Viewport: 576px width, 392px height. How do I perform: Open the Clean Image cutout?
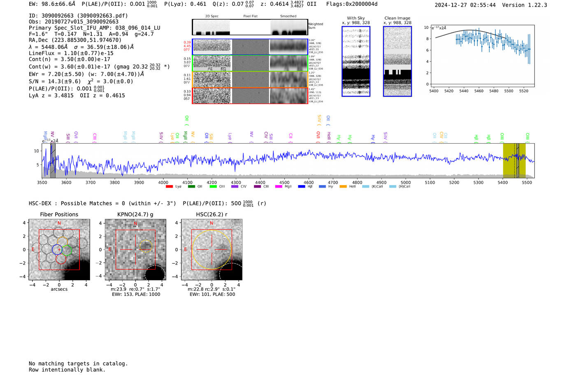(397, 62)
